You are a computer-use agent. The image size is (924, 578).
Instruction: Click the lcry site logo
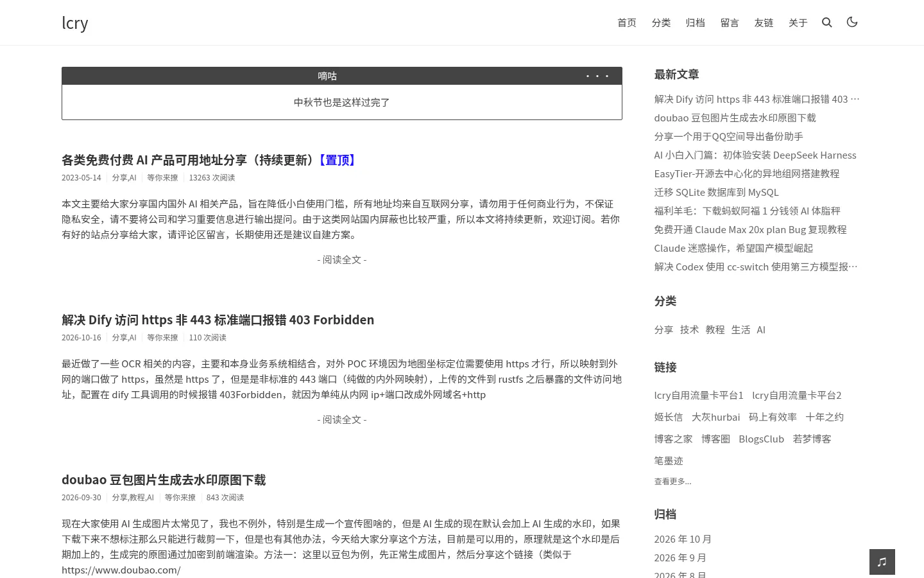[75, 22]
